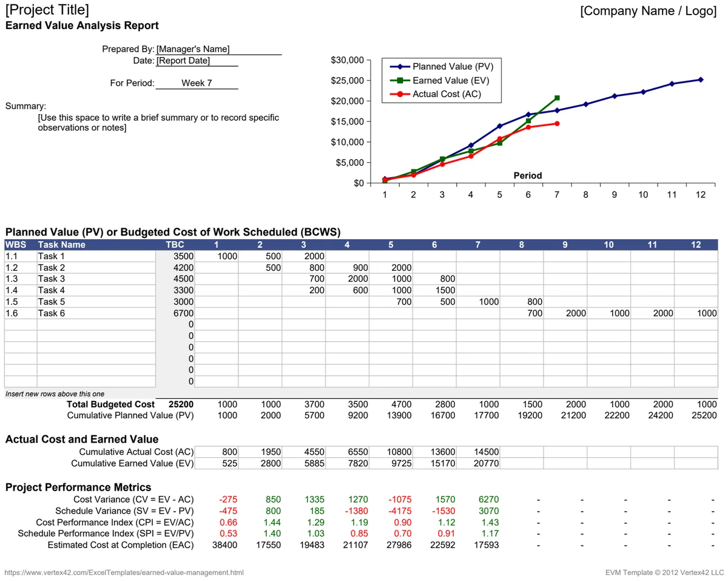This screenshot has height=581, width=728.
Task: Click the Earned Value (EV) legend entry
Action: click(439, 80)
